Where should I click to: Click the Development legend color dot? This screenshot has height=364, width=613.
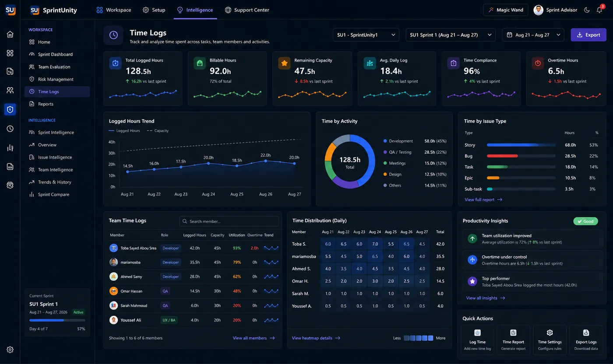(385, 141)
